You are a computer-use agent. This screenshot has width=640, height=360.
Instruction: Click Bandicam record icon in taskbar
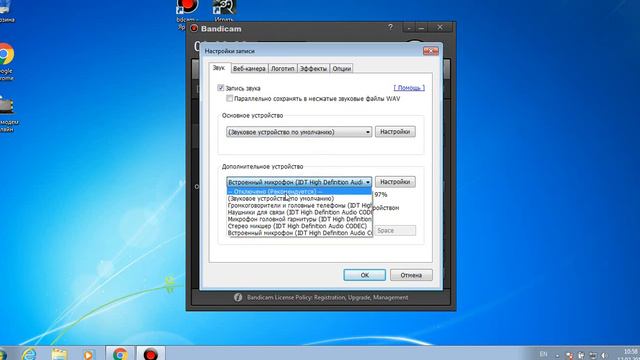(x=151, y=353)
